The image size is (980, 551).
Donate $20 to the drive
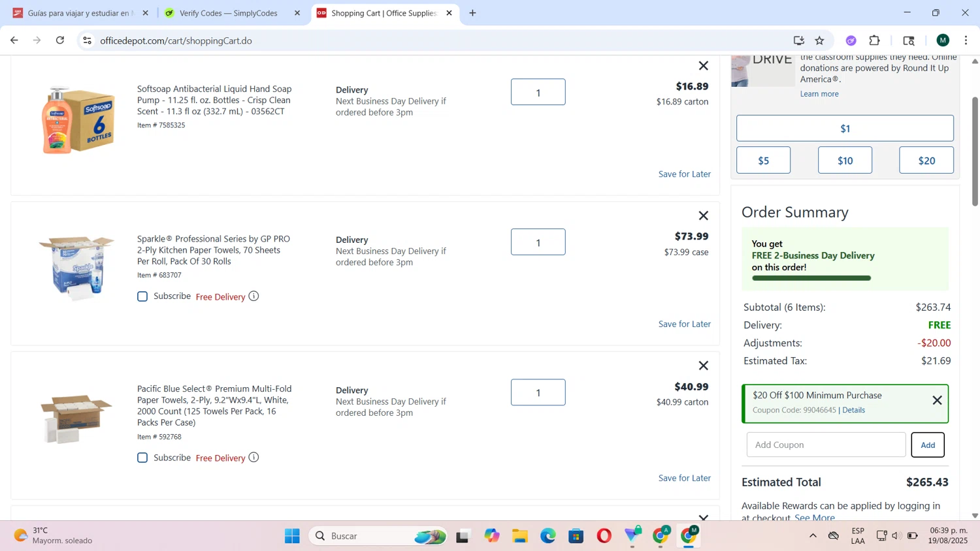coord(926,160)
